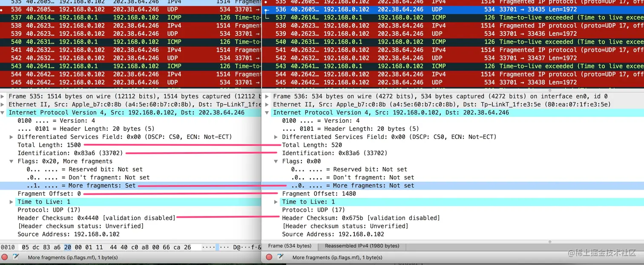Click Header checksum status: Unverified in right window
Screen dimensions: 644x265
(345, 226)
